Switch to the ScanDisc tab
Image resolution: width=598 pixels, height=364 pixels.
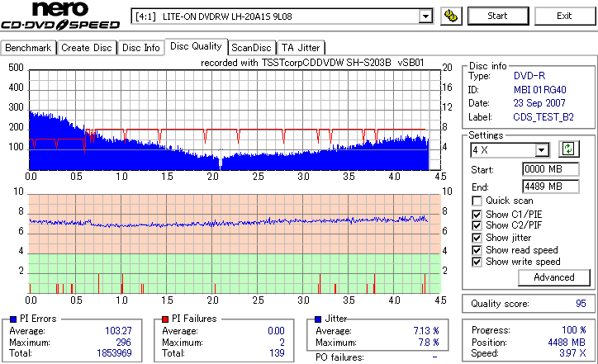[251, 48]
